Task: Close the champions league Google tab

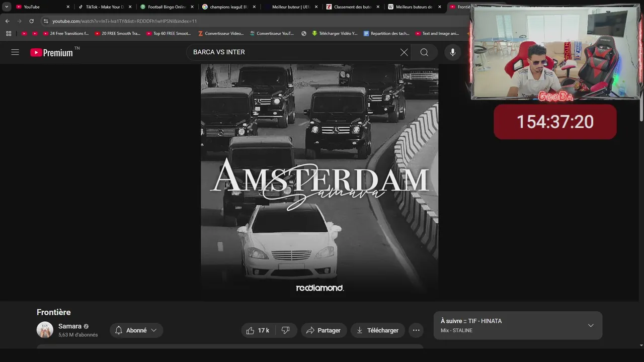Action: [254, 7]
